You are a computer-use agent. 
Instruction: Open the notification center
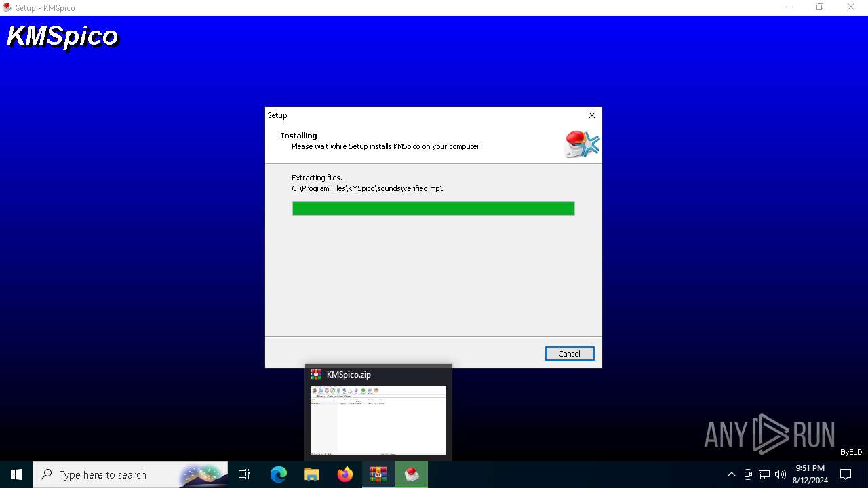click(846, 474)
